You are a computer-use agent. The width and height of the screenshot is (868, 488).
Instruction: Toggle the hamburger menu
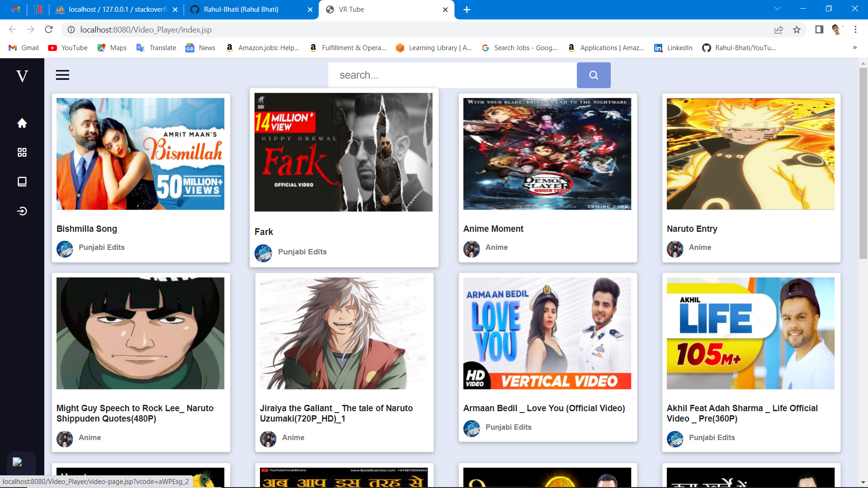click(x=62, y=75)
